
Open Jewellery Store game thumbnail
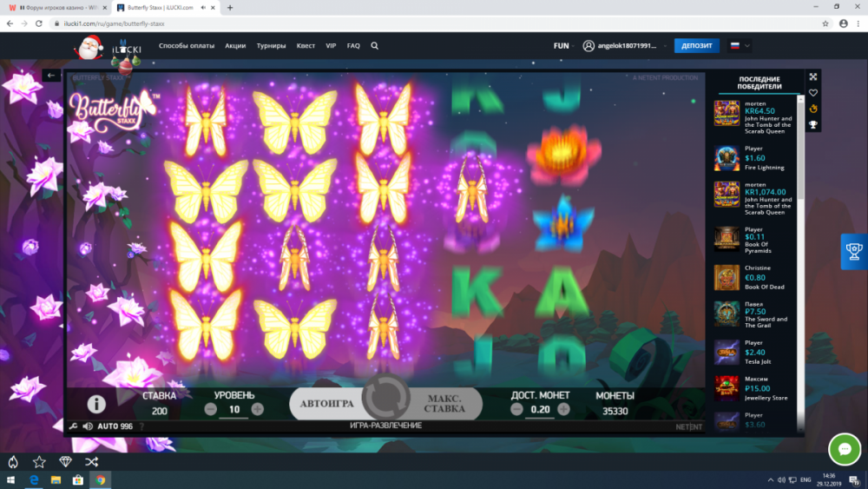[x=727, y=388]
